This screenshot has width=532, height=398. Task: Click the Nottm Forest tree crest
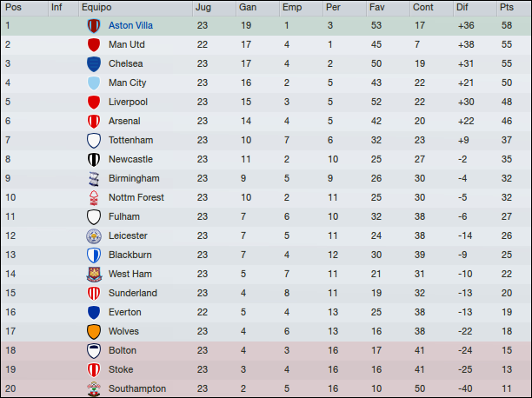pos(94,198)
